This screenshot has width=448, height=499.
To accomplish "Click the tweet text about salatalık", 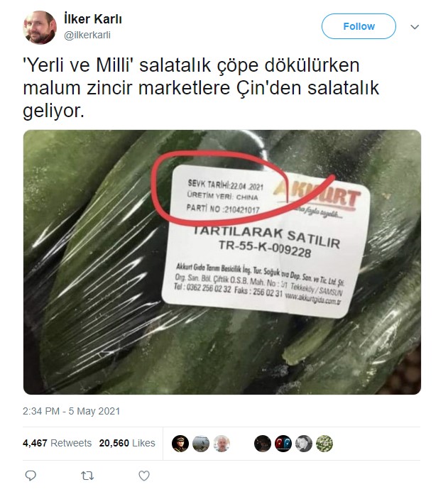I will coord(201,88).
